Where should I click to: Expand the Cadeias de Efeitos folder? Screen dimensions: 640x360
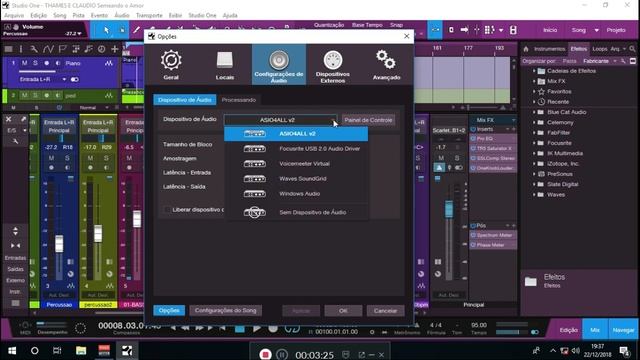[x=534, y=71]
